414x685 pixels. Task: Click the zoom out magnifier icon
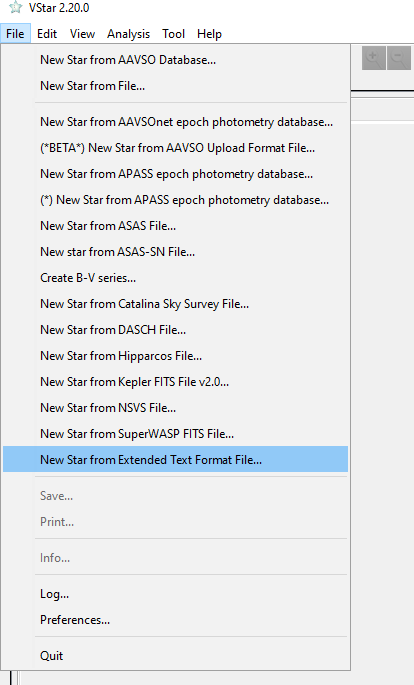click(399, 58)
